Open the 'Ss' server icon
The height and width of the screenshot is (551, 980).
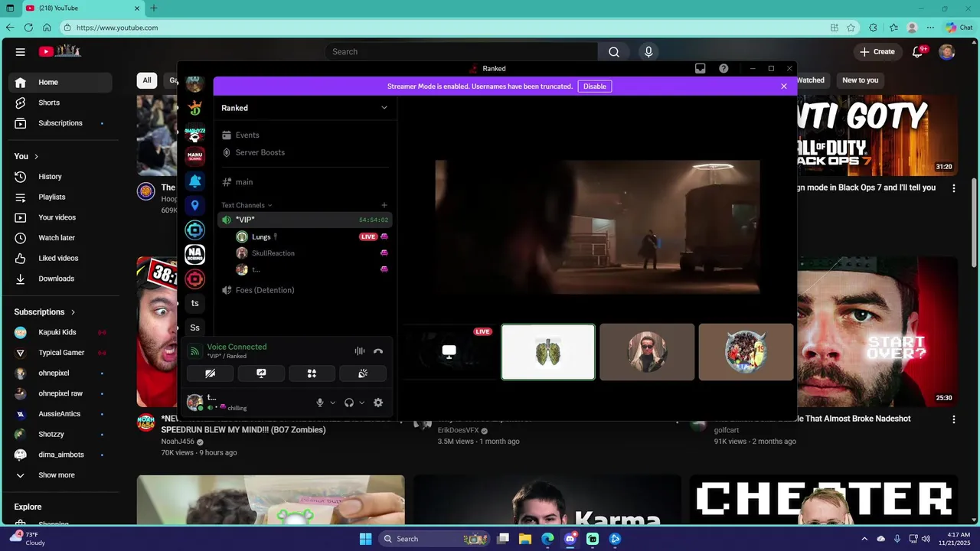pyautogui.click(x=195, y=328)
